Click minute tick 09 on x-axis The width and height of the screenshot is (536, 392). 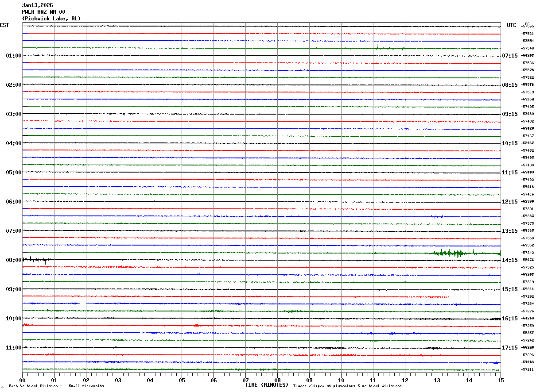coord(310,380)
